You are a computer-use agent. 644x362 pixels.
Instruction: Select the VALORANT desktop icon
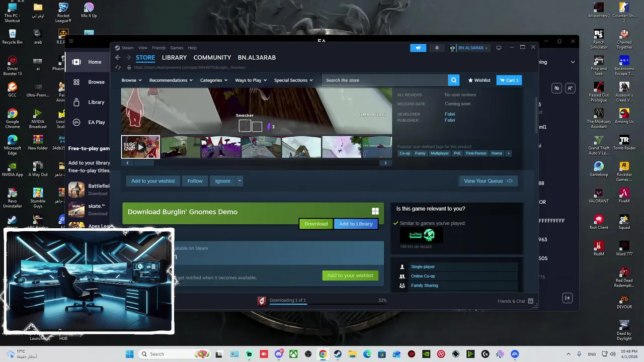point(599,195)
